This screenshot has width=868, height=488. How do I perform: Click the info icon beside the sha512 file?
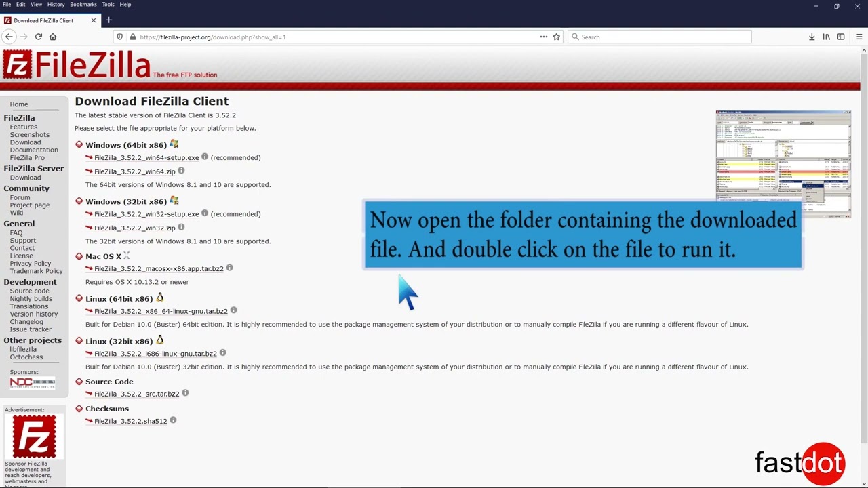click(173, 420)
